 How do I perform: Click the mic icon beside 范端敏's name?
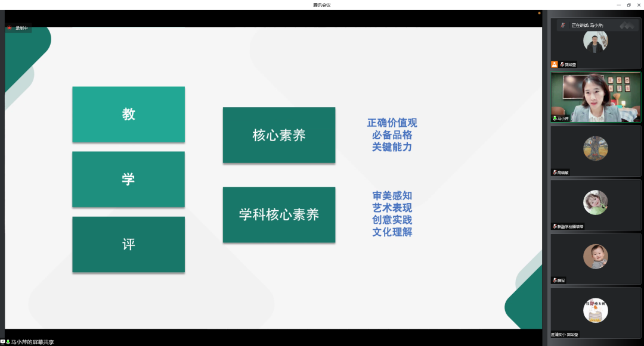tap(554, 172)
